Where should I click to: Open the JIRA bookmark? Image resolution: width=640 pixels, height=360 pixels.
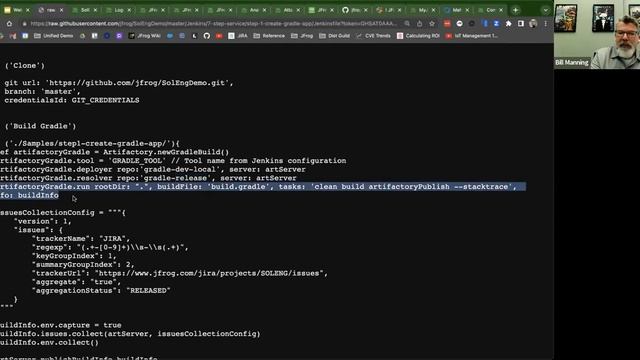point(238,36)
